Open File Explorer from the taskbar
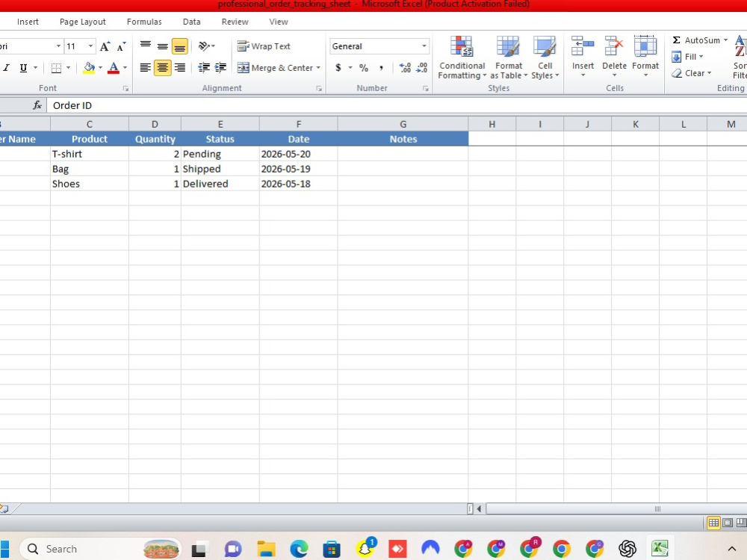The height and width of the screenshot is (560, 747). 266,549
